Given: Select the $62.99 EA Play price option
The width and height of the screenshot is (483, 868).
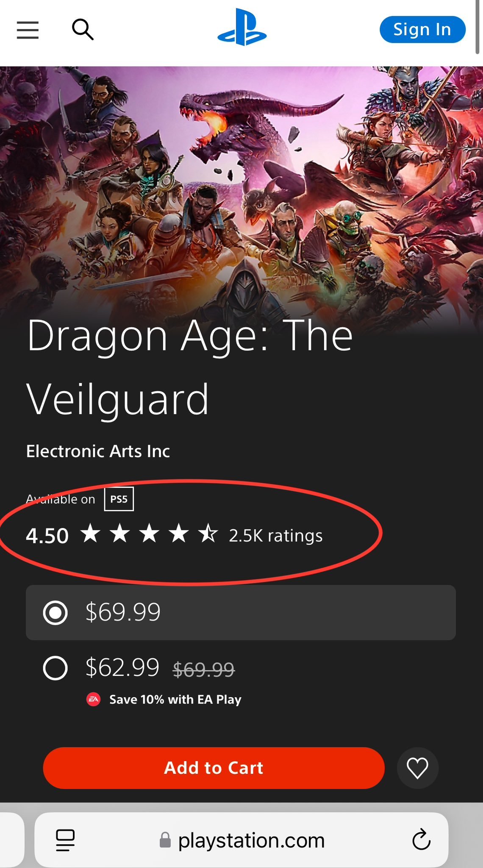Looking at the screenshot, I should pos(56,668).
